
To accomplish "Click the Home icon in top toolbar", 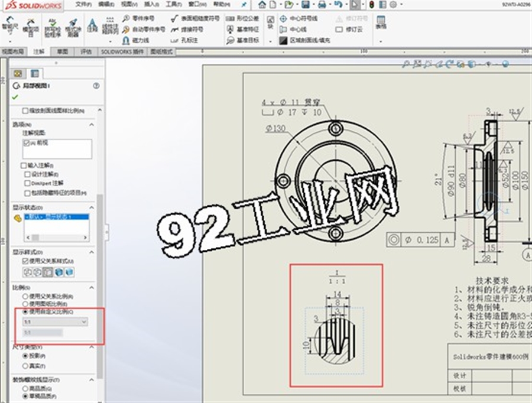I will coord(262,5).
